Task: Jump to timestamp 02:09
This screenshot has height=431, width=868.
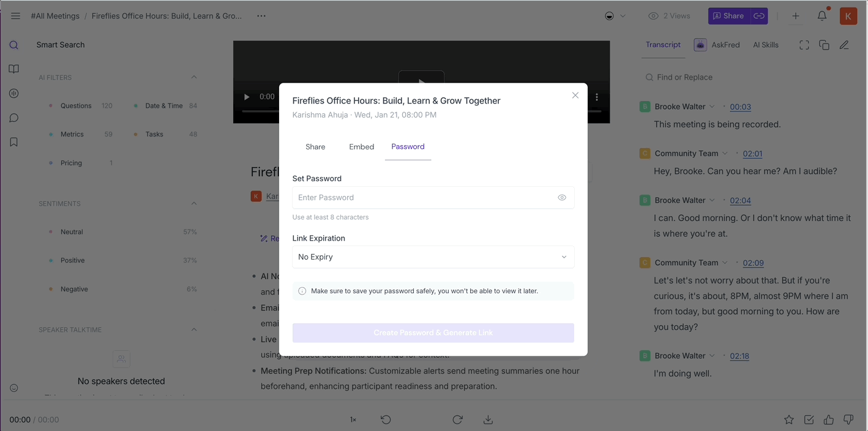Action: pyautogui.click(x=754, y=263)
